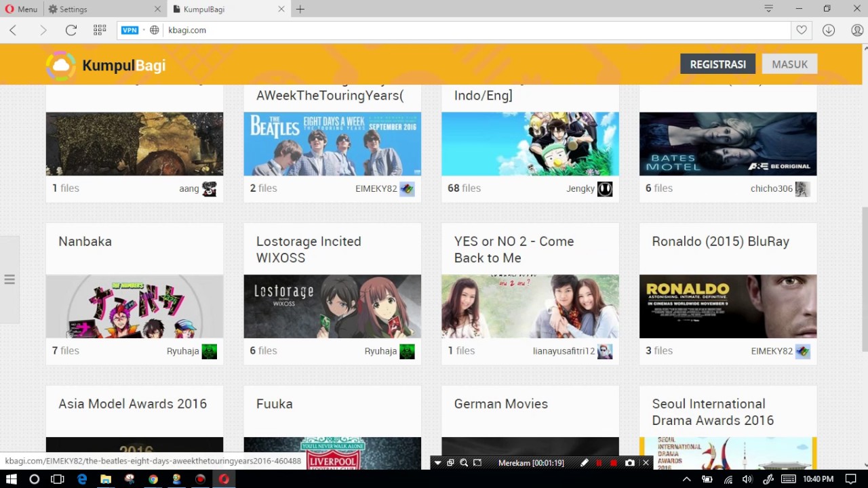Open the sidebar hamburger handle on left edge
Viewport: 868px width, 488px height.
[9, 279]
